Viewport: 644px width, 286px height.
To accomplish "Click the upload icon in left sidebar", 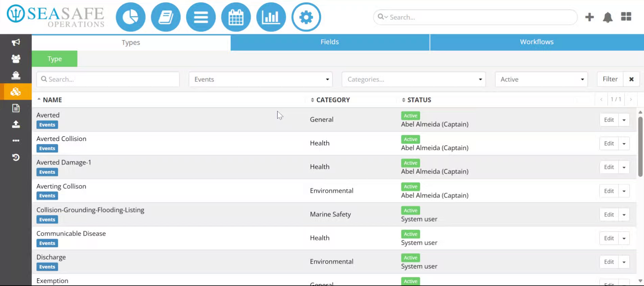I will coord(16,124).
